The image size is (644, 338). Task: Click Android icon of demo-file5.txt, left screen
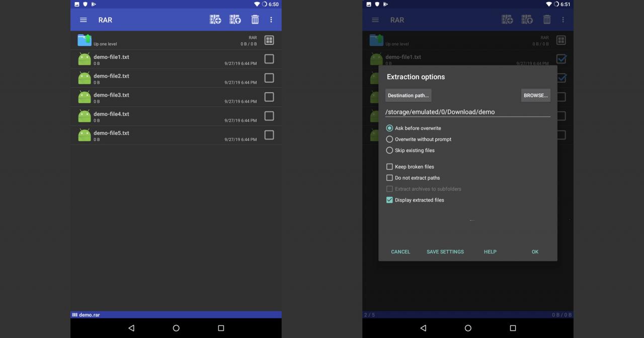click(x=85, y=135)
